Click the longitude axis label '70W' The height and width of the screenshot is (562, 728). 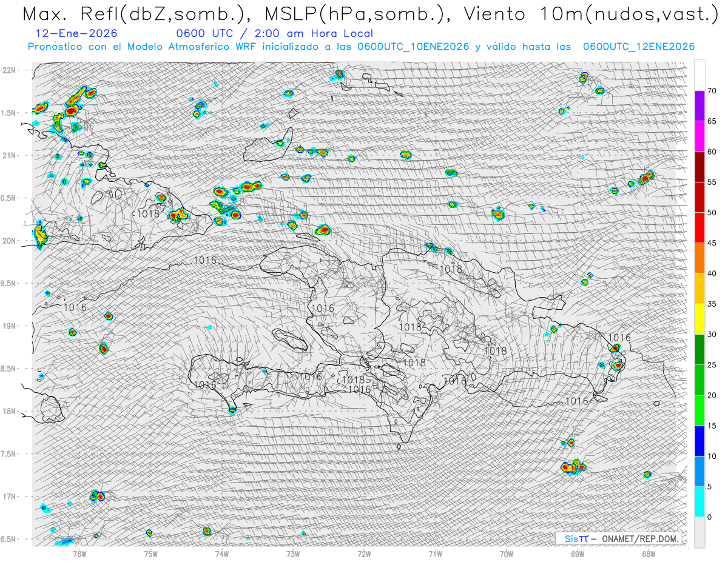coord(507,554)
